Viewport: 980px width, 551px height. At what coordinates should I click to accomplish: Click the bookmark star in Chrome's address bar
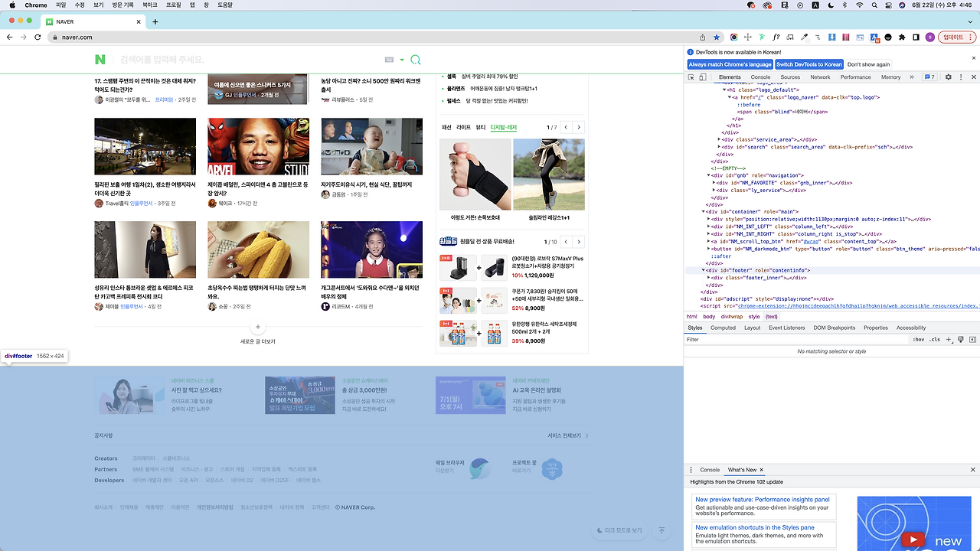pyautogui.click(x=716, y=37)
